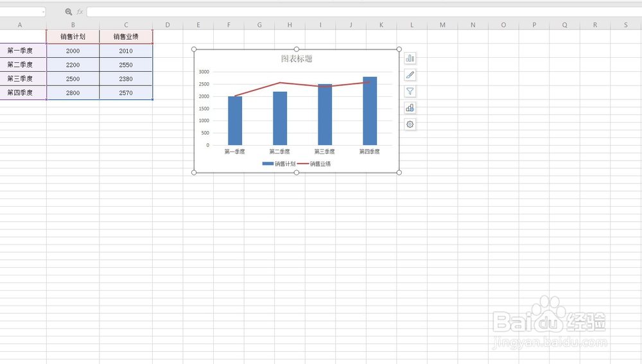The height and width of the screenshot is (364, 642).
Task: Expand the name box dropdown arrow
Action: 43,12
